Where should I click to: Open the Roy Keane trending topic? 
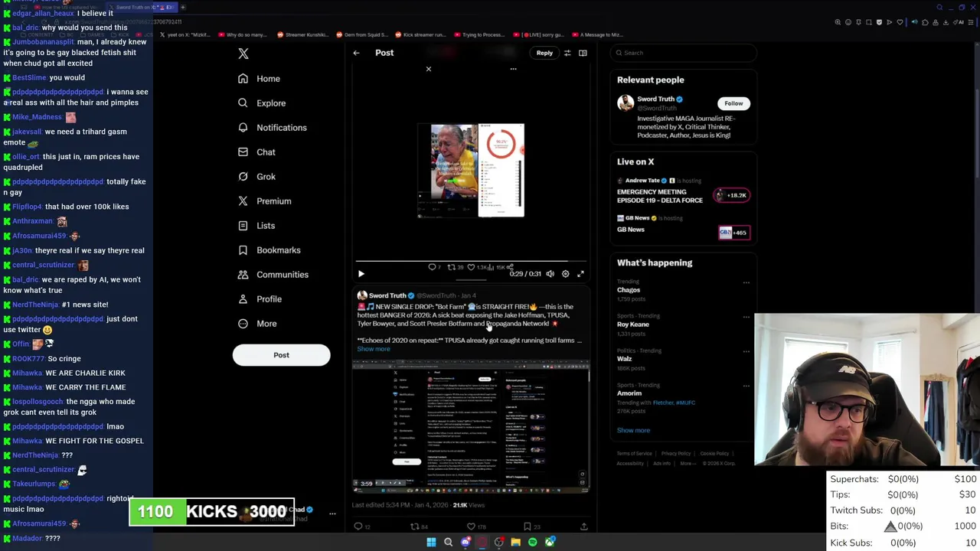633,324
